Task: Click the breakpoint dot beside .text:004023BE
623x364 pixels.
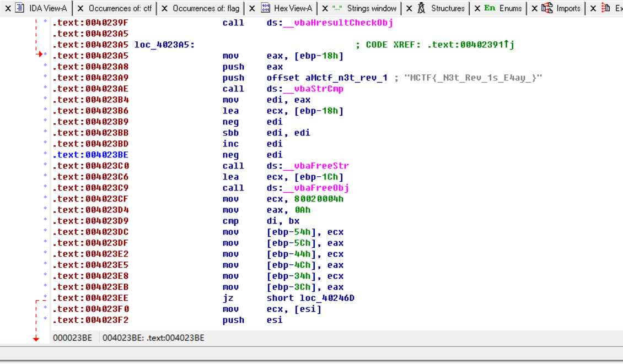Action: [45, 153]
